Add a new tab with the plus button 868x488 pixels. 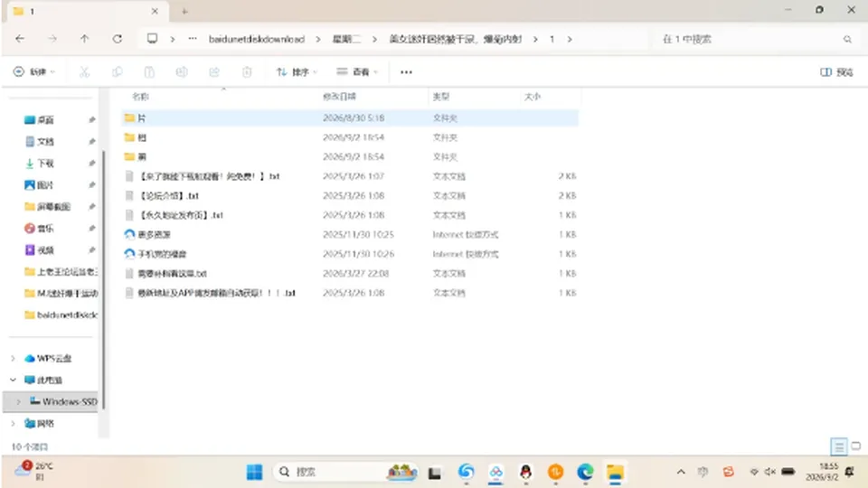pyautogui.click(x=184, y=11)
